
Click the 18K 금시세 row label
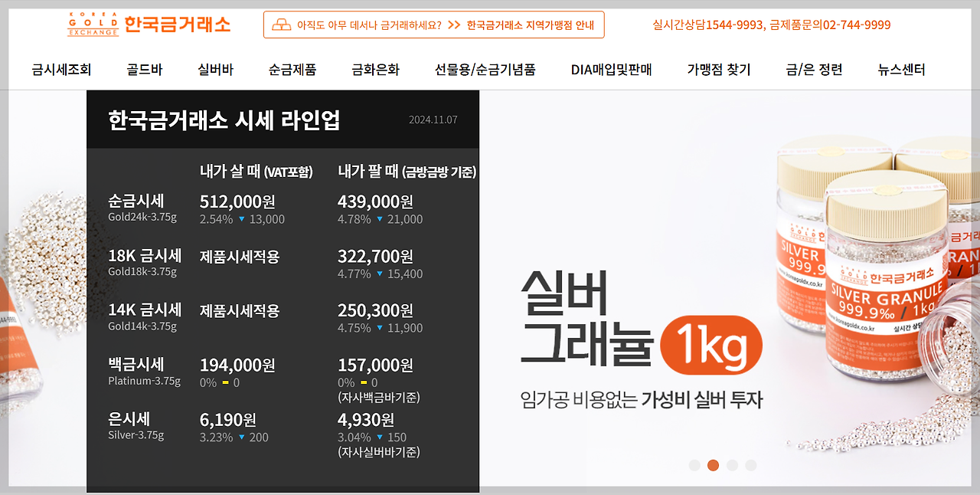coord(145,255)
